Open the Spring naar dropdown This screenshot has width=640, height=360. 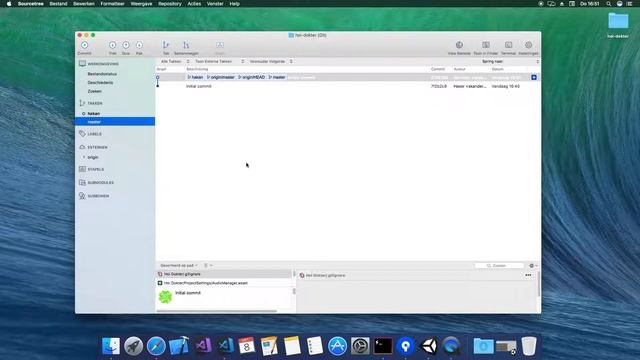coord(510,61)
